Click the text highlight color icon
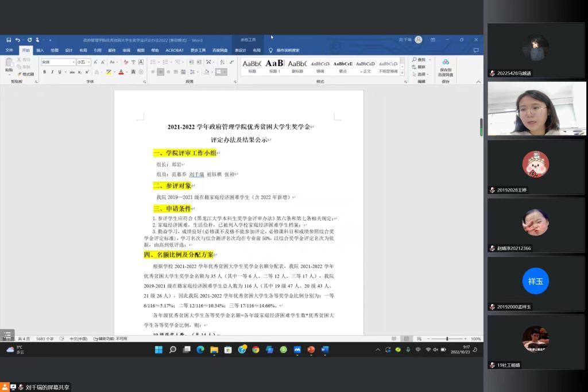This screenshot has height=392, width=588. [x=110, y=72]
